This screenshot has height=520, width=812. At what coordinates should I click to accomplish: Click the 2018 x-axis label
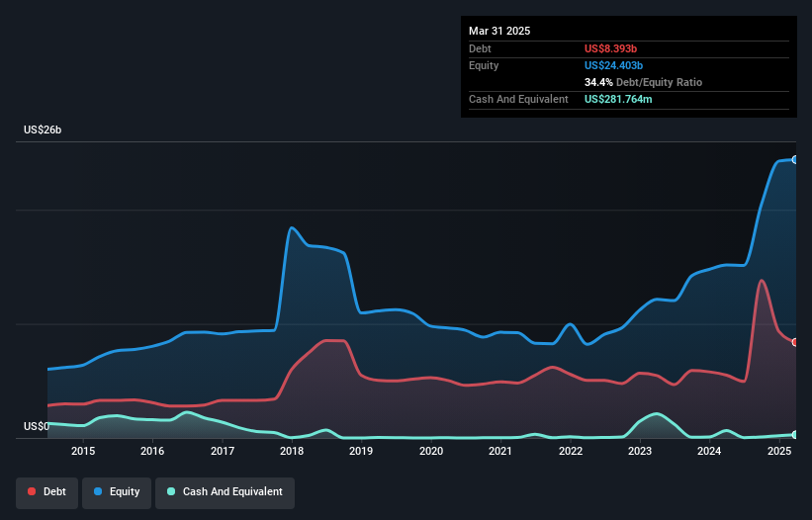click(x=292, y=451)
